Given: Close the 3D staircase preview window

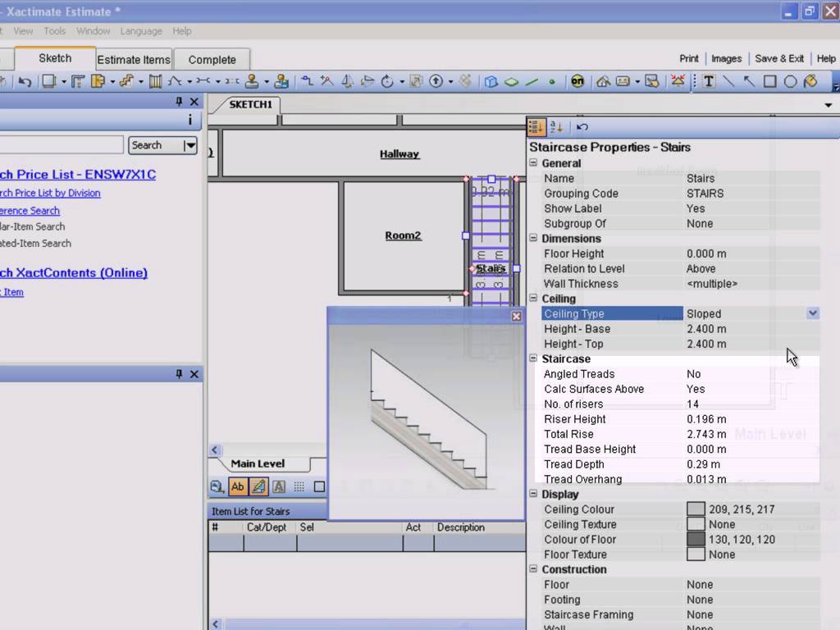Looking at the screenshot, I should point(516,316).
